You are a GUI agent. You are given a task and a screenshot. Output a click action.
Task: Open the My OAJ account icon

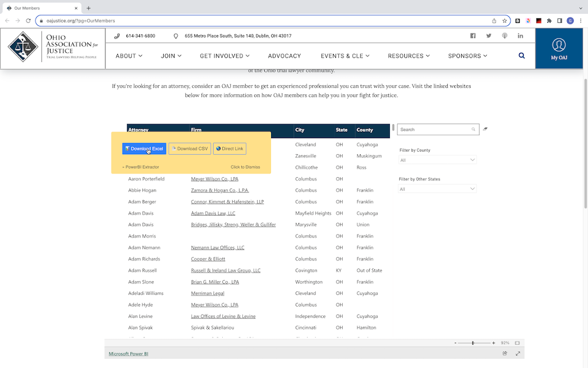[559, 49]
